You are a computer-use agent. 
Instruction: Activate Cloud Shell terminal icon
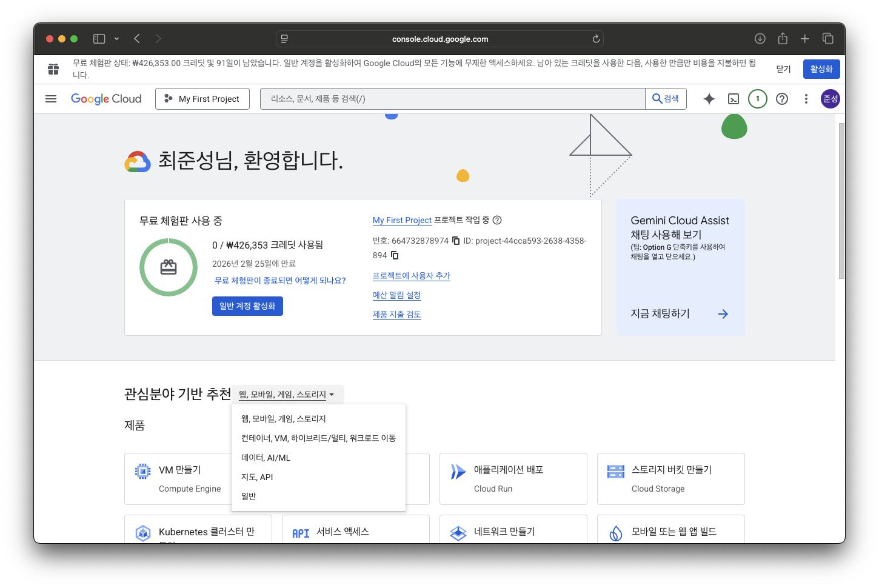(734, 99)
